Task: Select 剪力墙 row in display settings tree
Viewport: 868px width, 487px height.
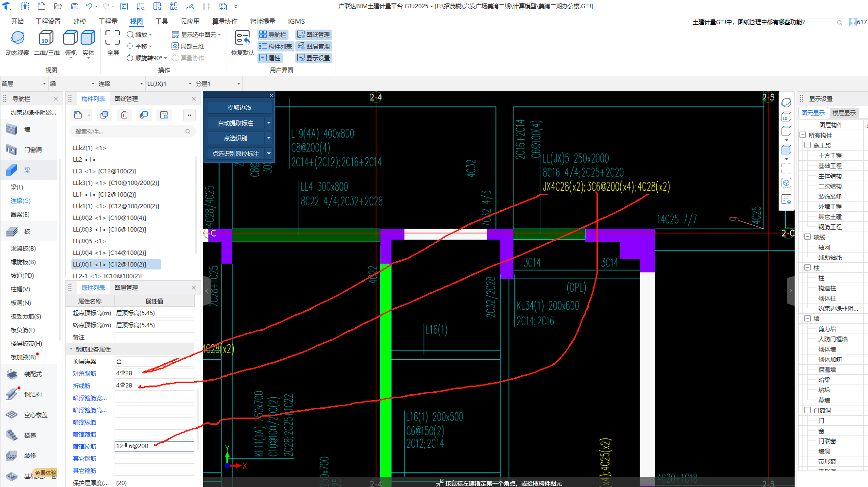Action: point(827,329)
